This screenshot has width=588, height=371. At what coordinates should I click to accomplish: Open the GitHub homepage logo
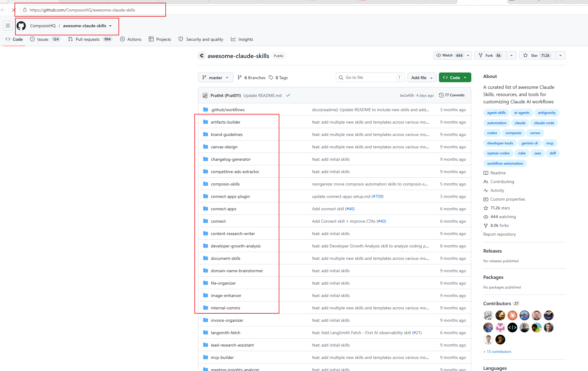point(21,26)
